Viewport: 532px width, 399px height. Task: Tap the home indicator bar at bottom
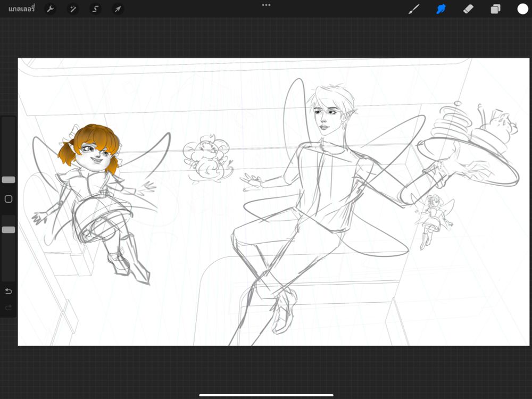(266, 395)
